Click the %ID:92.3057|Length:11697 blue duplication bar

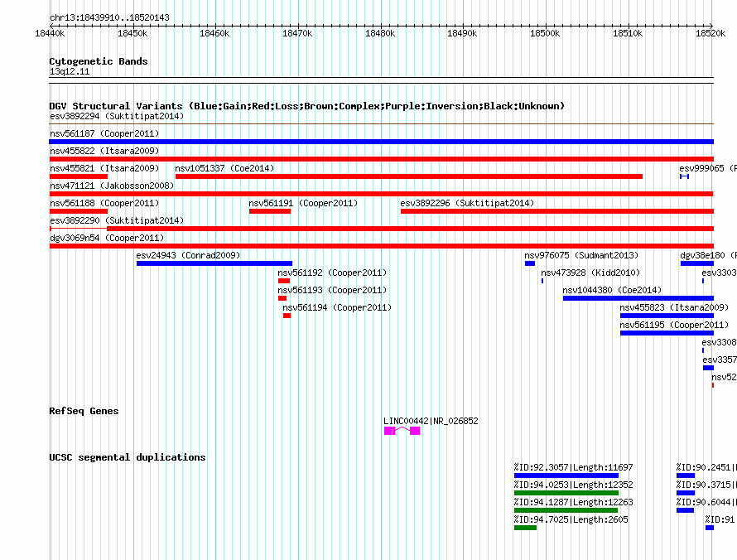tap(566, 476)
